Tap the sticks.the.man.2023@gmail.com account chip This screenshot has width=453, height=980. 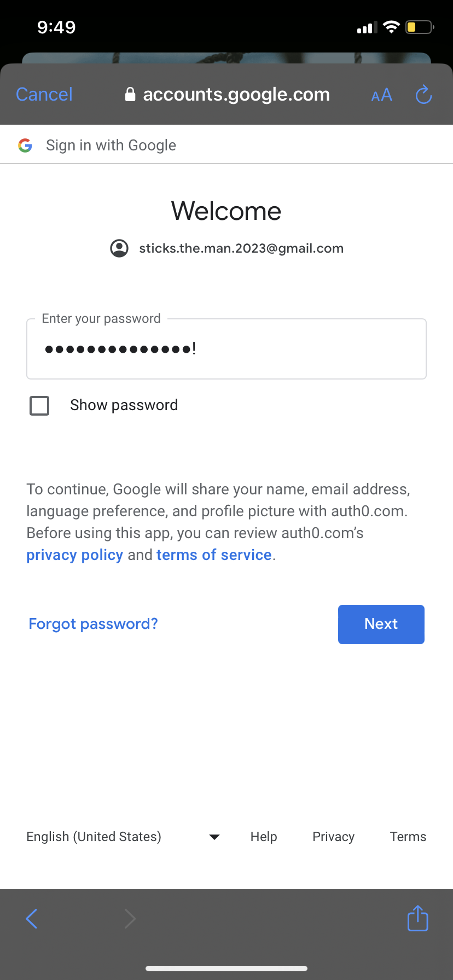click(226, 248)
